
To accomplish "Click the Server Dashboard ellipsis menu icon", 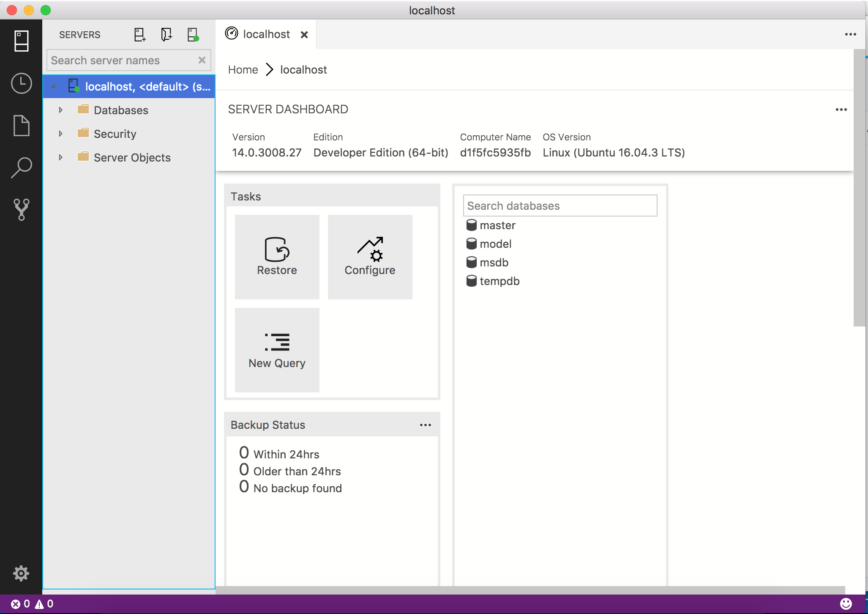I will (841, 110).
